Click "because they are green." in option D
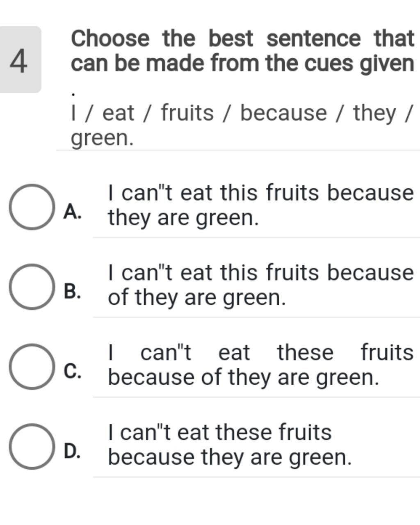Viewport: 420px width, 525px height. coord(230,457)
